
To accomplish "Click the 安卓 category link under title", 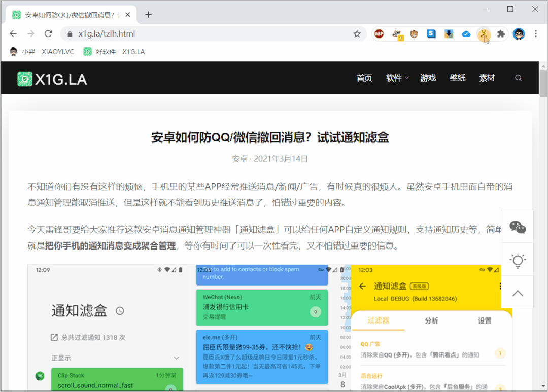I will [239, 159].
